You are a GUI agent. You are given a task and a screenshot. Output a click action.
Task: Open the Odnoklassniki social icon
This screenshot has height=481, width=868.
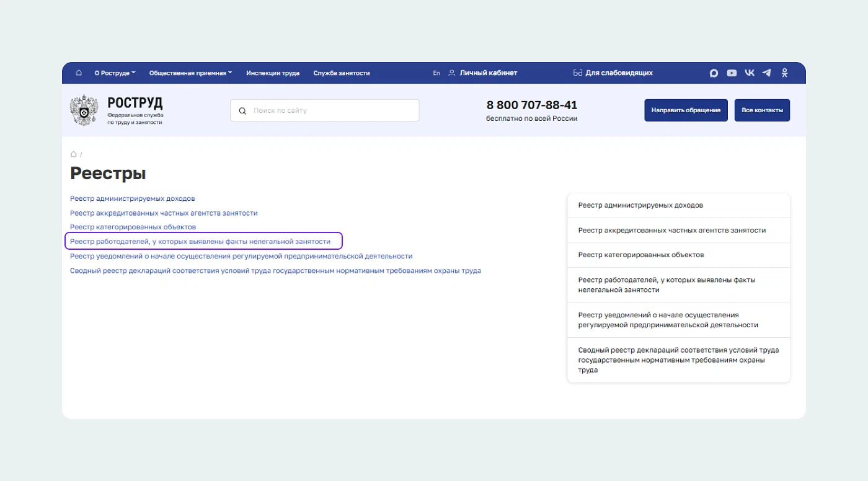(784, 73)
